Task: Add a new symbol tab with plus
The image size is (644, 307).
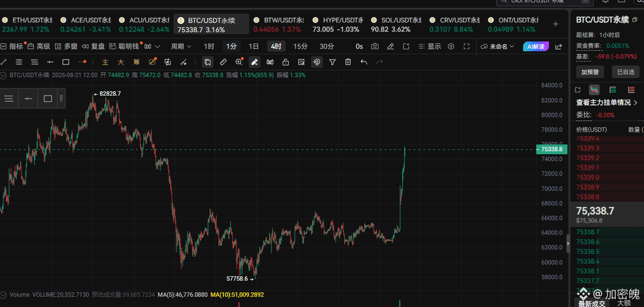Action: (x=556, y=24)
